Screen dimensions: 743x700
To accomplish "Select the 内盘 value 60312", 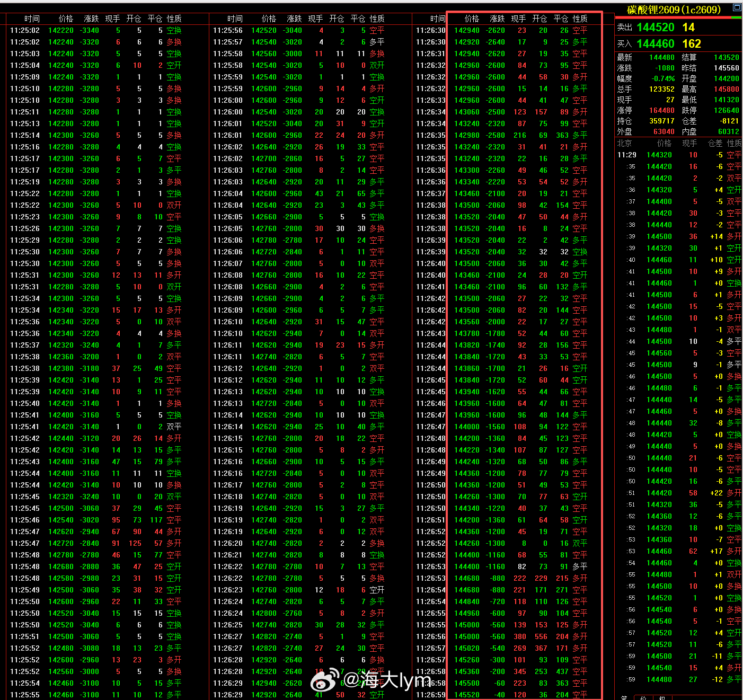I will point(728,131).
